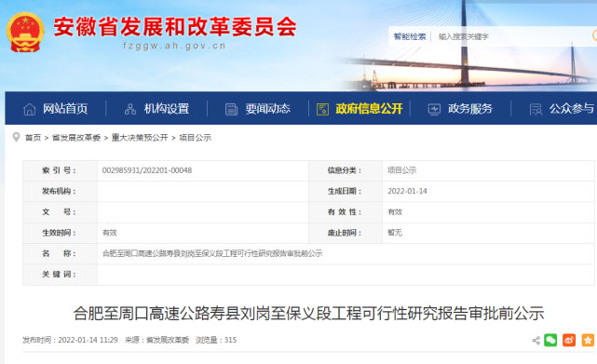Viewport: 597px width, 364px height.
Task: Click the location pin breadcrumb icon
Action: point(16,137)
